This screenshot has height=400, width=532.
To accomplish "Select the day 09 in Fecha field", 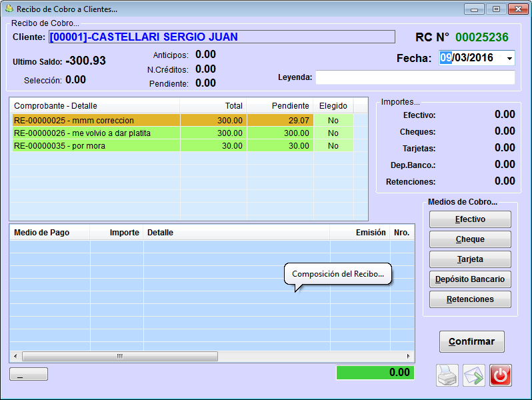I will pos(446,58).
